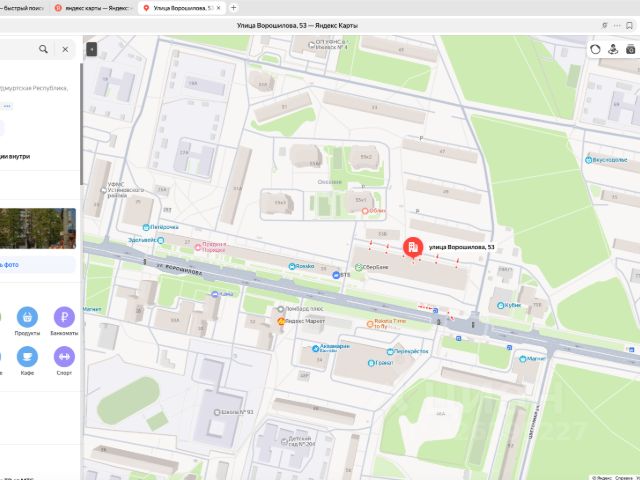This screenshot has width=640, height=480.
Task: Click the page title Улица Ворошилова, 53 — Яндекс Карты
Action: 297,25
